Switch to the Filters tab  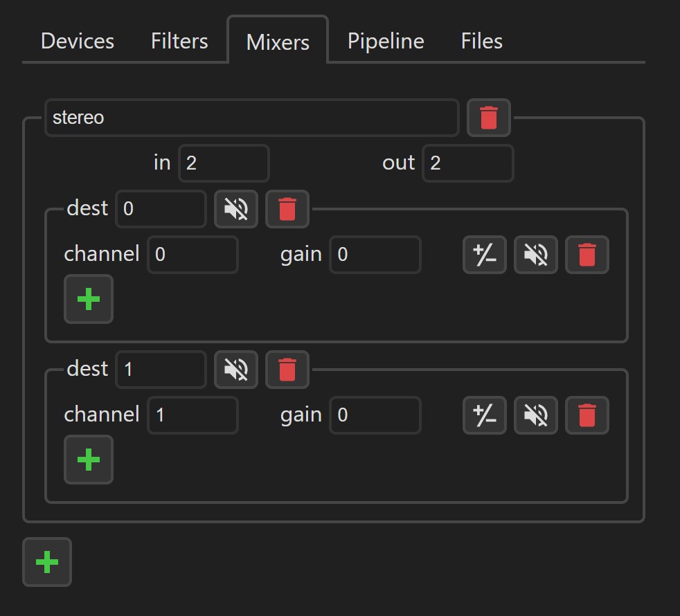[179, 42]
